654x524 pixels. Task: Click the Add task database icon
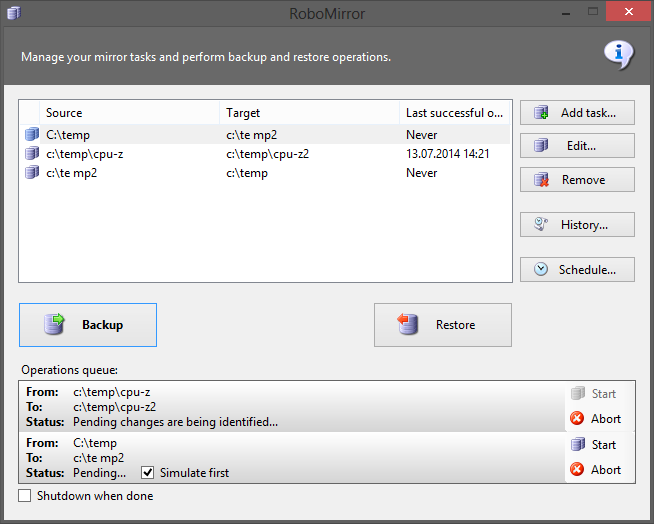pyautogui.click(x=541, y=113)
